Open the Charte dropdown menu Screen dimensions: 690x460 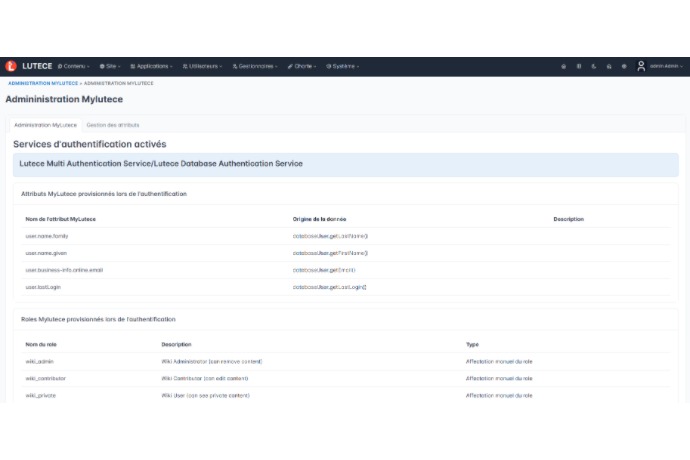coord(302,66)
